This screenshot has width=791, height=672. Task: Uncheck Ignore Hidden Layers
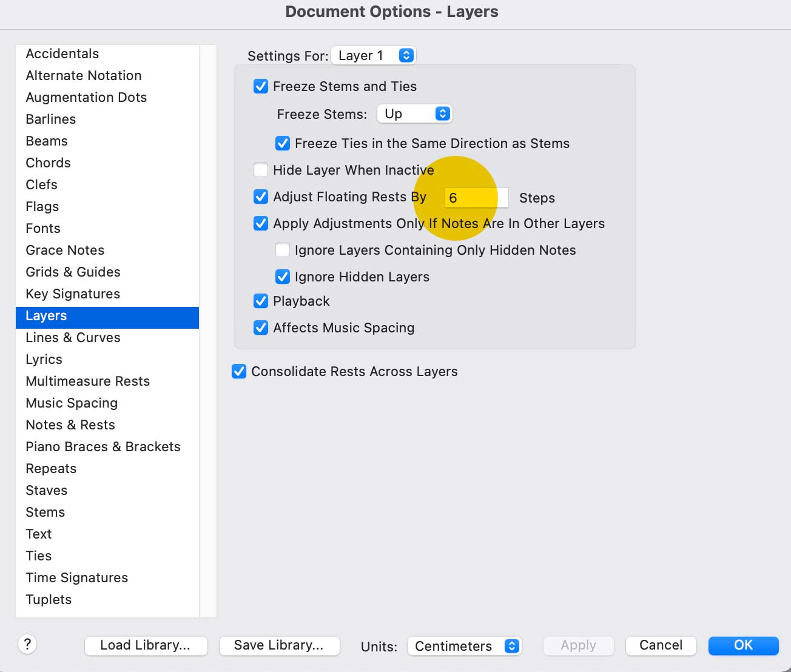point(283,277)
